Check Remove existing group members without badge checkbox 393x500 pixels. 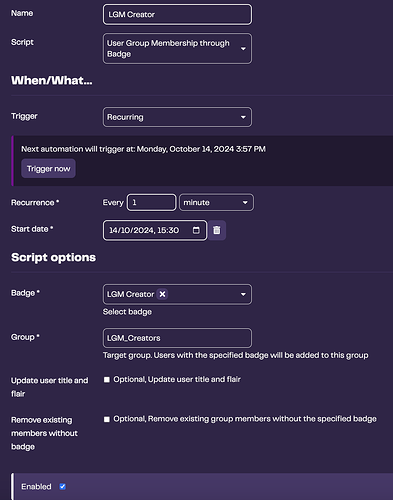(107, 419)
